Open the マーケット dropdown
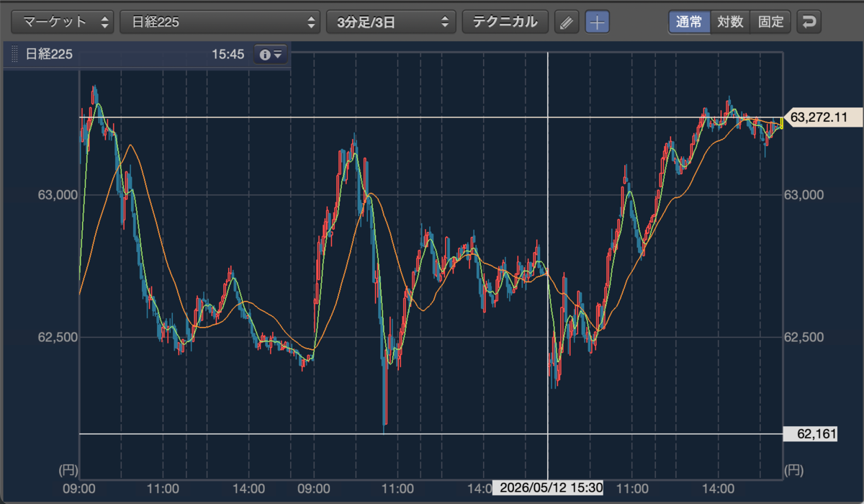 [x=63, y=22]
